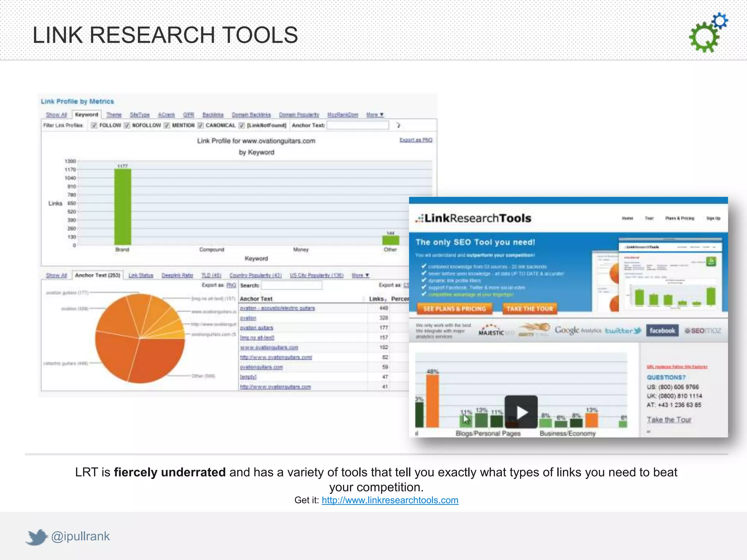
Task: Switch to the Domain Popularity tab
Action: (x=299, y=114)
